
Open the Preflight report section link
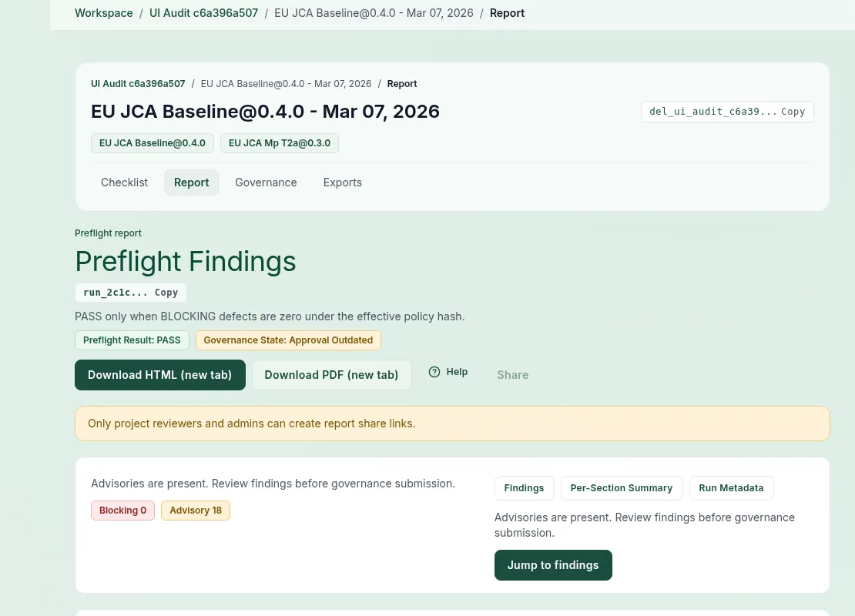point(108,233)
